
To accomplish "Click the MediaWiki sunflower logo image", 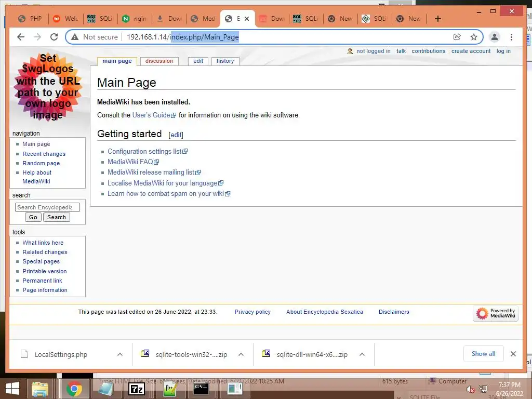I will [48, 87].
